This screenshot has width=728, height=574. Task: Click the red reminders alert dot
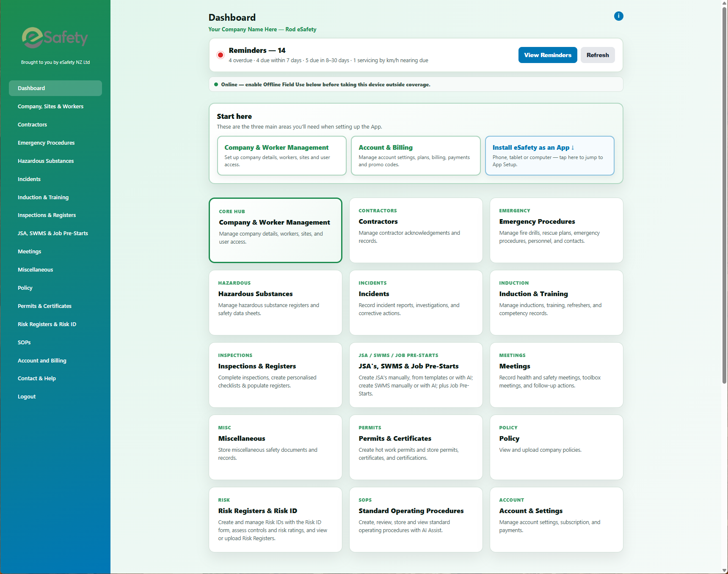(221, 55)
